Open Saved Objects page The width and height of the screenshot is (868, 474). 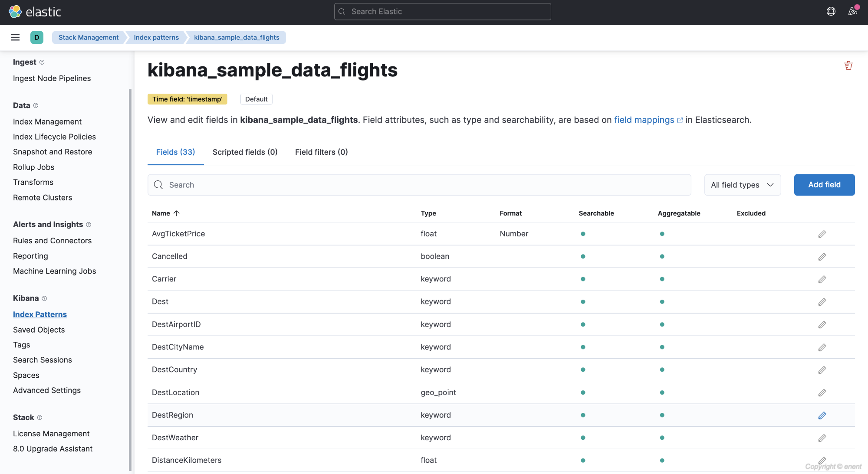39,330
